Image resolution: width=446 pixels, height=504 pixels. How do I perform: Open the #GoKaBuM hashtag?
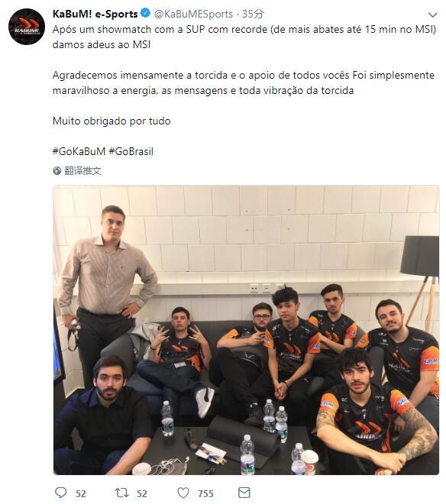79,151
